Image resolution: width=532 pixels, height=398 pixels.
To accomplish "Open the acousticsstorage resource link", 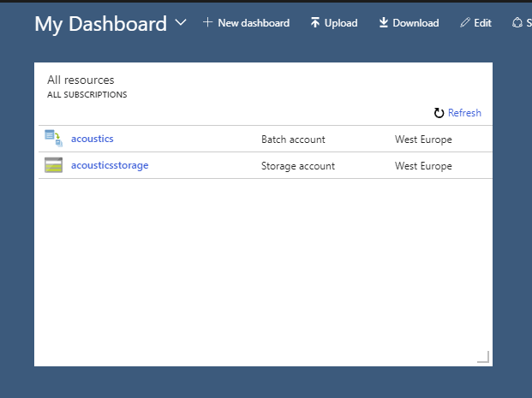I will tap(110, 165).
